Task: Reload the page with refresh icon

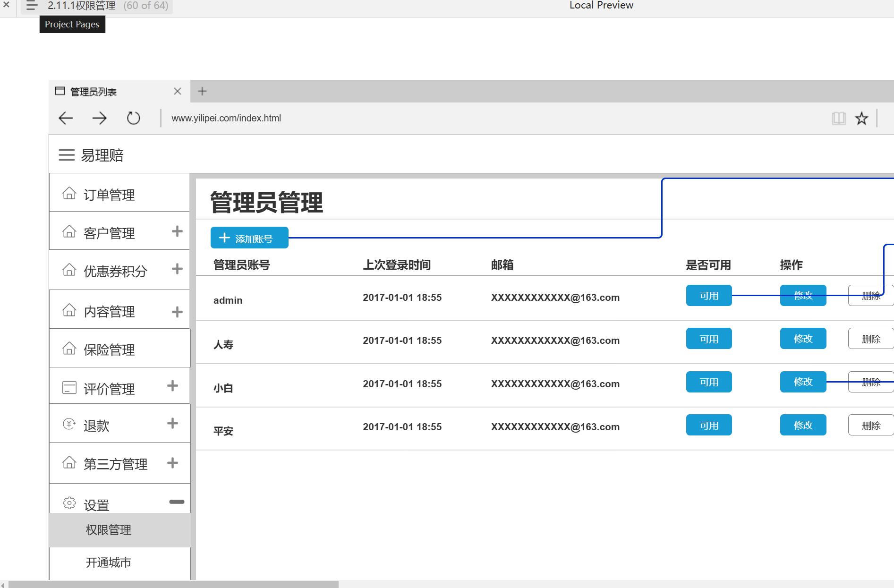Action: coord(134,118)
